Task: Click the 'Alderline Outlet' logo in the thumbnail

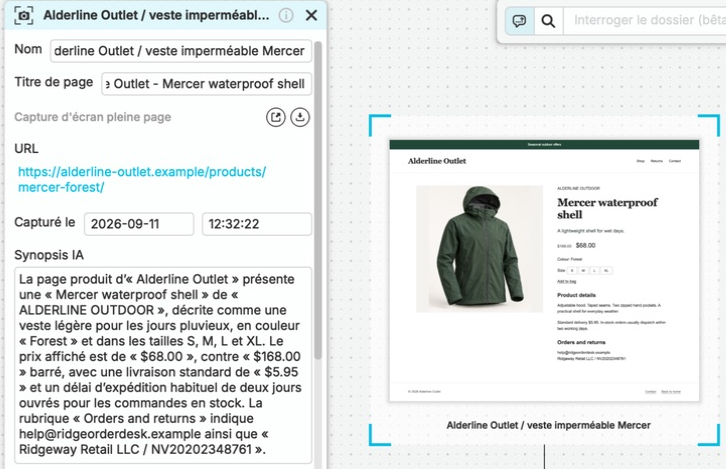Action: (x=437, y=161)
